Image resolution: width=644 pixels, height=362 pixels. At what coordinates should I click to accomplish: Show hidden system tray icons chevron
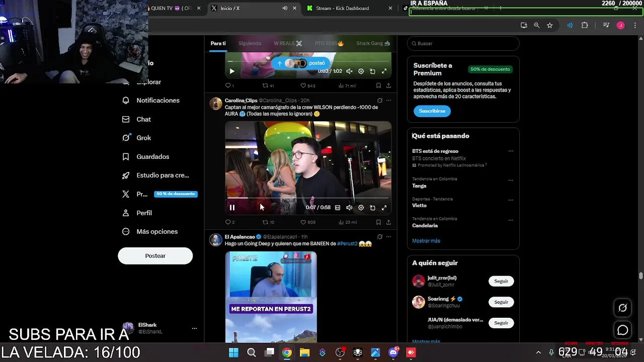tap(538, 352)
